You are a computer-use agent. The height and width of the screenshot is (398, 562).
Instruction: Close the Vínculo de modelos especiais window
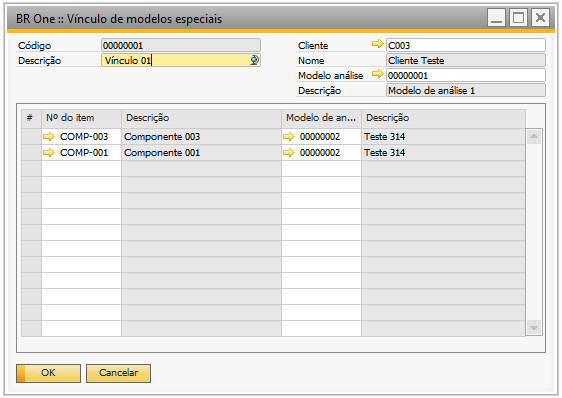coord(540,17)
